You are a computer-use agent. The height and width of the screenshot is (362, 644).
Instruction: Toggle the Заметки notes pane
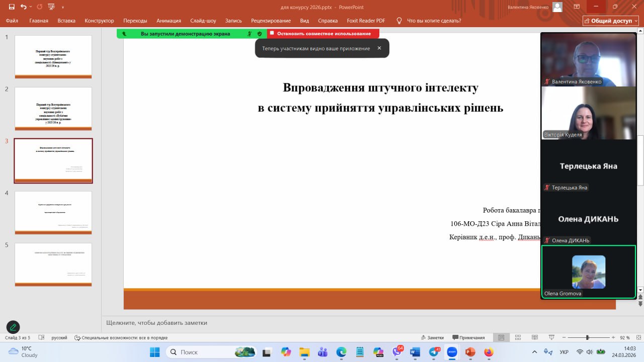432,337
